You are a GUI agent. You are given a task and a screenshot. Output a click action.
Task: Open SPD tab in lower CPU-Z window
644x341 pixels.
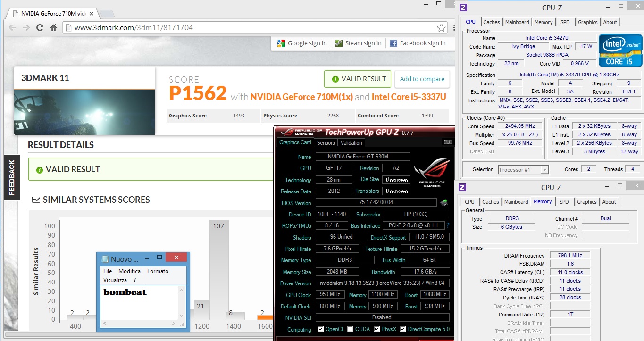click(x=564, y=202)
